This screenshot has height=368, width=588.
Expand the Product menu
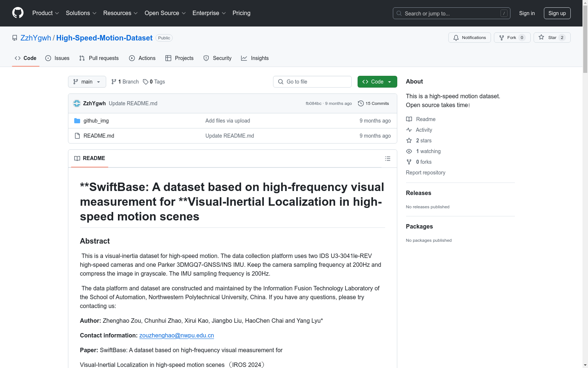tap(46, 13)
